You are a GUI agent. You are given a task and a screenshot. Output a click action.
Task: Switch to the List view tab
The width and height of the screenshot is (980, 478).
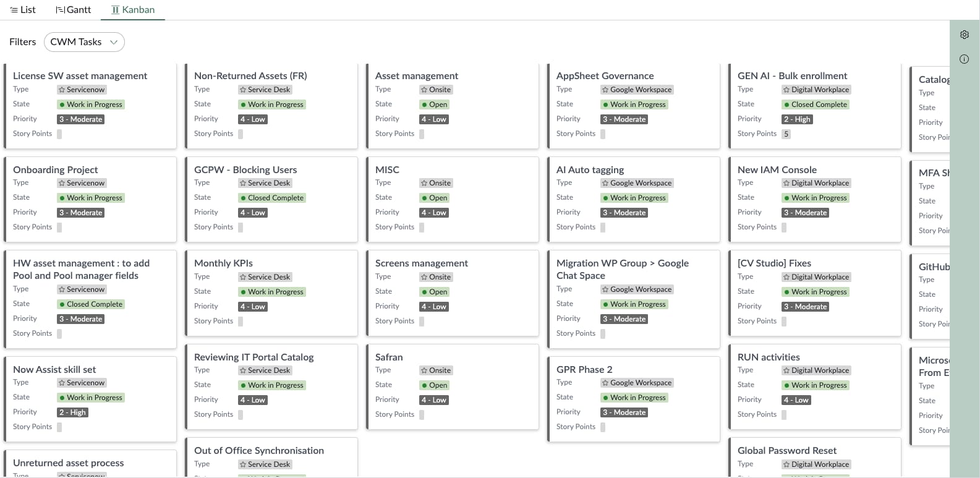point(23,10)
